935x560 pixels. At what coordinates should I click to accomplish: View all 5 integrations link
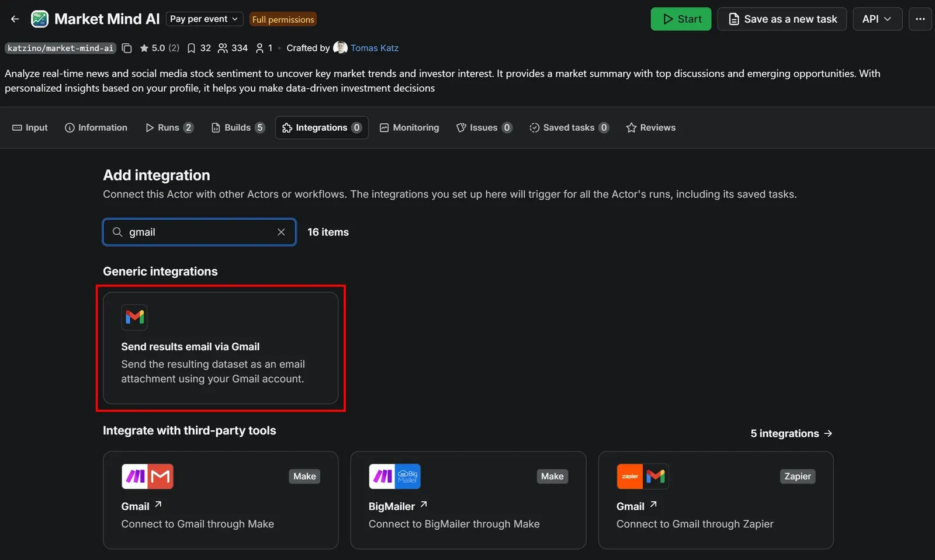(791, 433)
